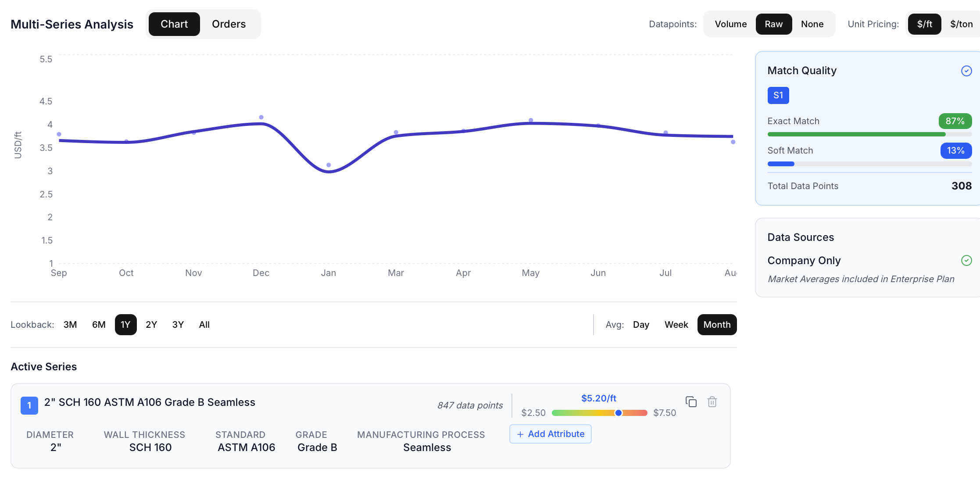
Task: Switch unit pricing to $/ton
Action: [x=962, y=24]
